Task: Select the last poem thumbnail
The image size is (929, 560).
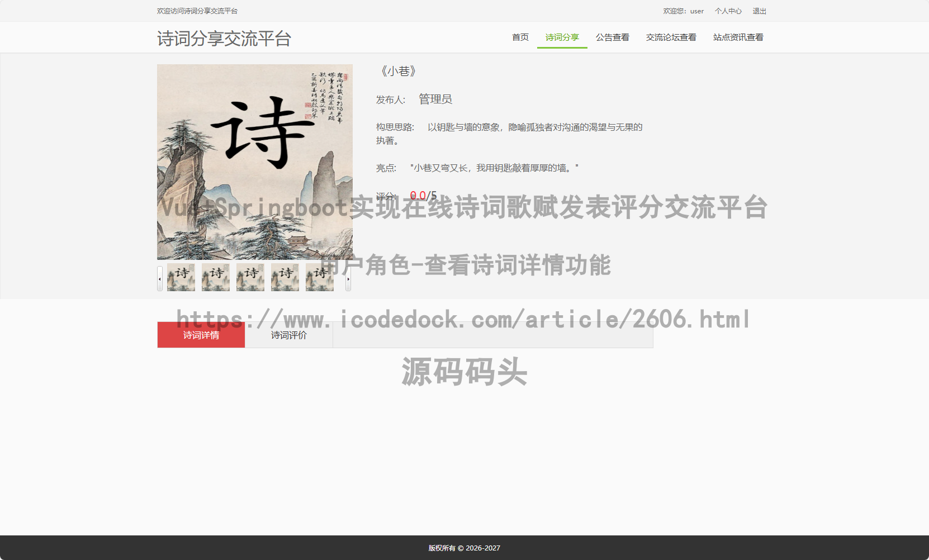Action: [319, 277]
